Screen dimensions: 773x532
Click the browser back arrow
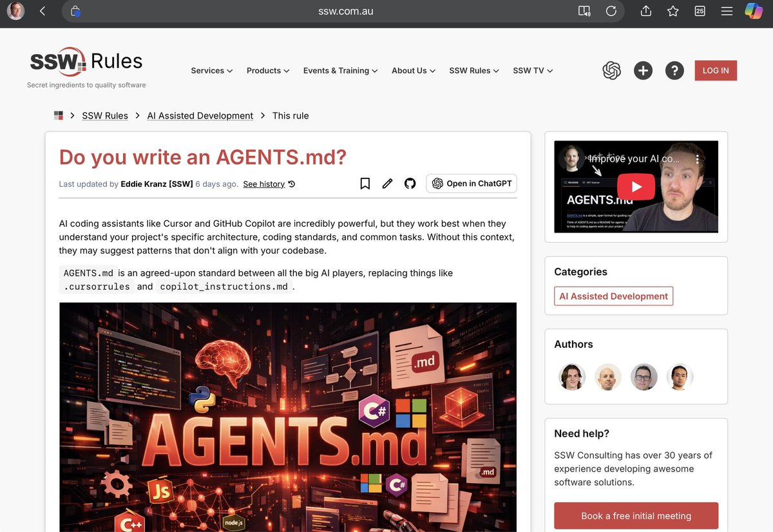(43, 11)
